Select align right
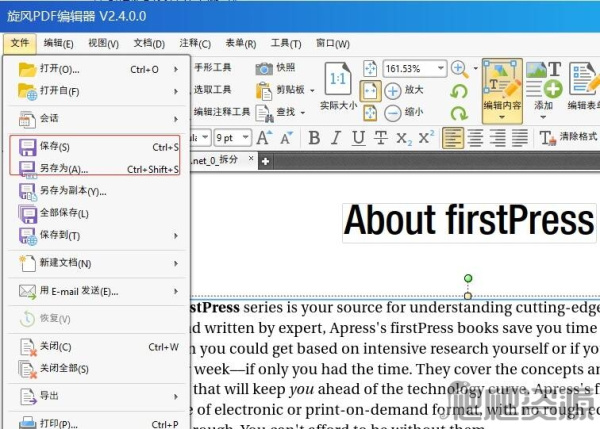The width and height of the screenshot is (600, 429). [497, 138]
